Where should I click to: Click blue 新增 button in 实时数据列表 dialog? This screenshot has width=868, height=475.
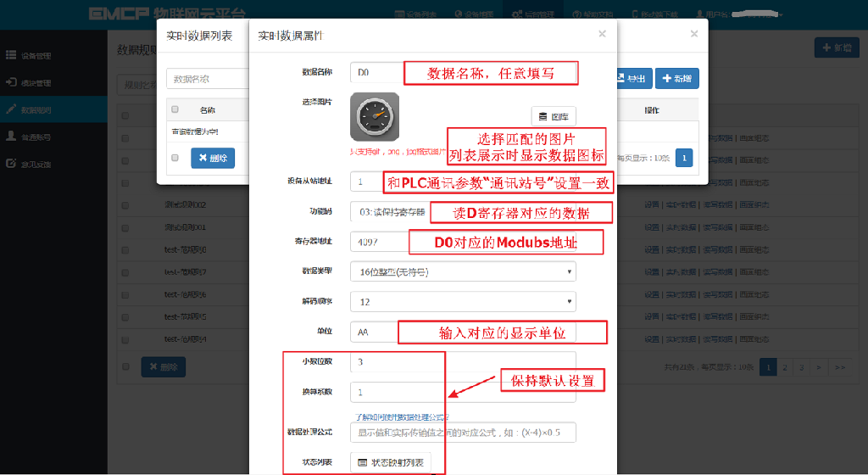tap(677, 79)
